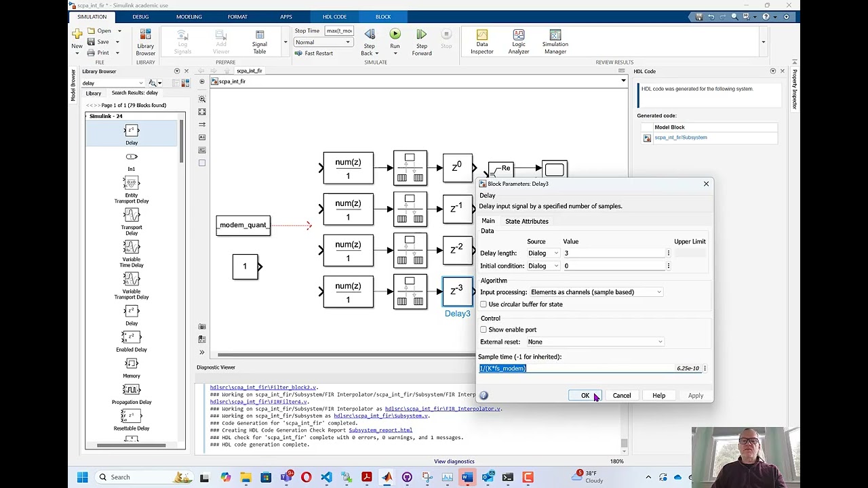Screen dimensions: 868x488
Task: Open the scpa_int_fir/Subsystem generated code link
Action: tap(680, 138)
